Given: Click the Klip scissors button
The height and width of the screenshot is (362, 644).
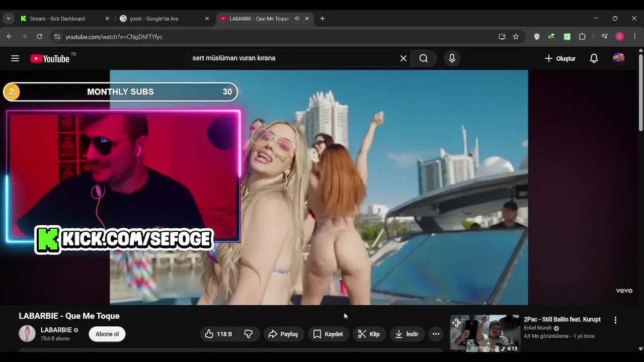Looking at the screenshot, I should coord(369,334).
